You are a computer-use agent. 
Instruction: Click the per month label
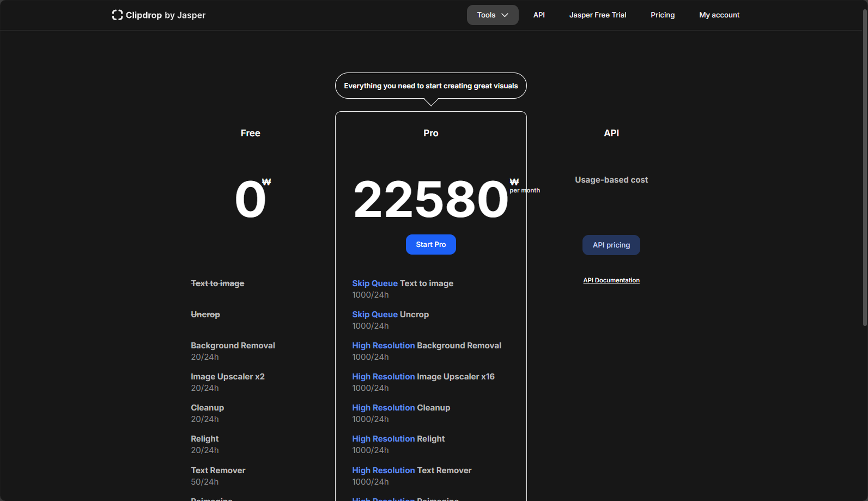point(525,190)
